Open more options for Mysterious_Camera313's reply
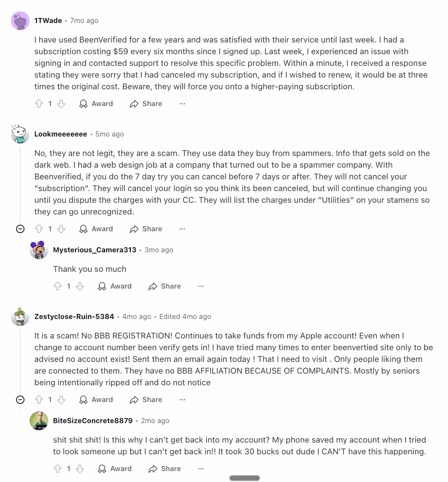Image resolution: width=448 pixels, height=482 pixels. pos(201,286)
